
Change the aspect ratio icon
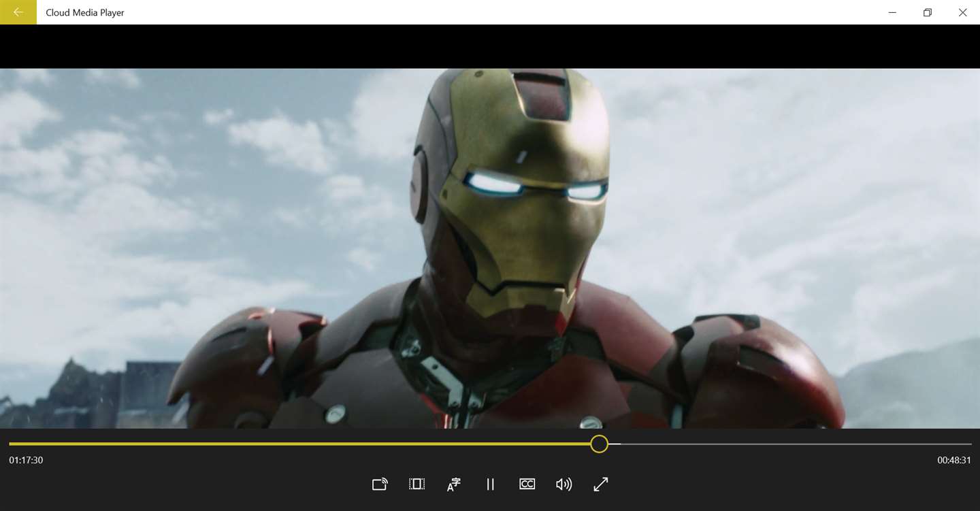(416, 484)
